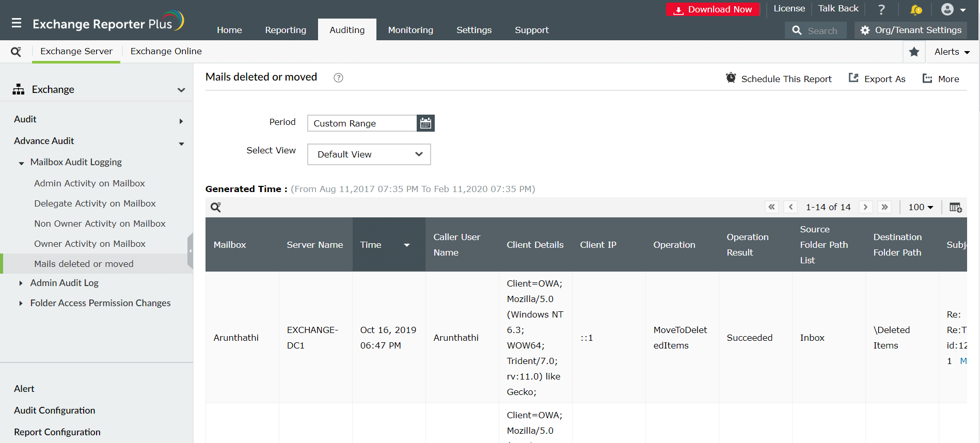This screenshot has width=980, height=443.
Task: Collapse Mailbox Audit Logging tree node
Action: (x=21, y=163)
